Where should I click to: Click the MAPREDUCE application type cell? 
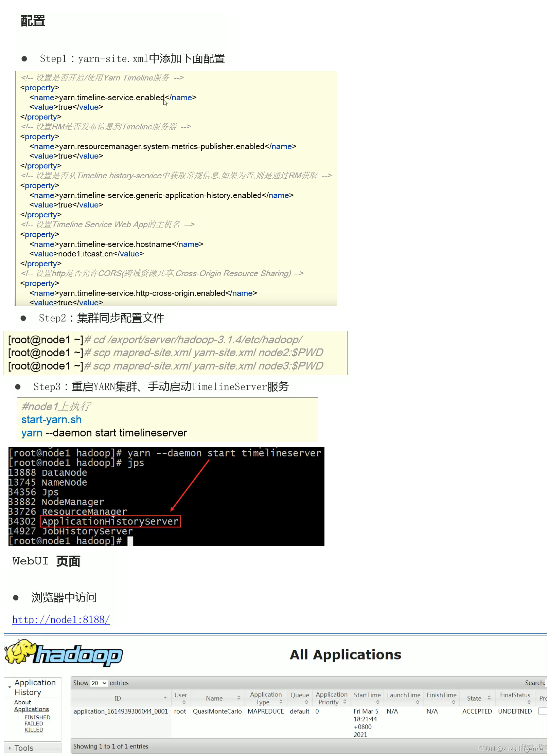click(x=266, y=711)
